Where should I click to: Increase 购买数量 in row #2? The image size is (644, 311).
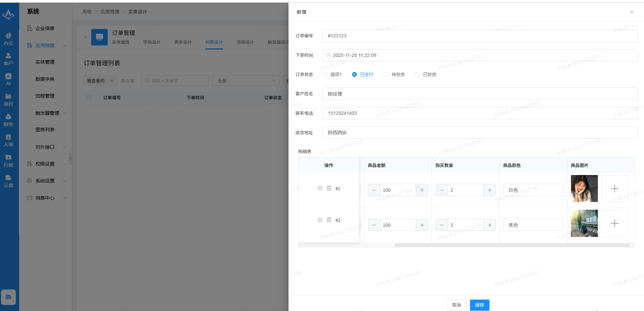(489, 225)
